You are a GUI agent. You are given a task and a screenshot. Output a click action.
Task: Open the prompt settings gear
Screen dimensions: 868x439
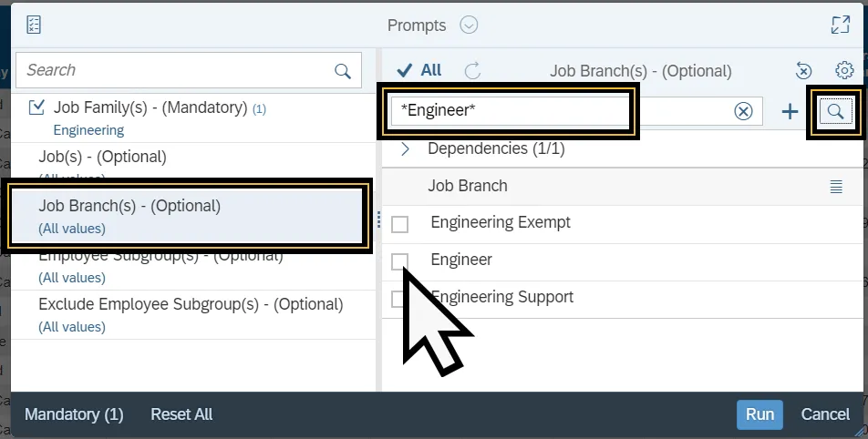coord(844,70)
